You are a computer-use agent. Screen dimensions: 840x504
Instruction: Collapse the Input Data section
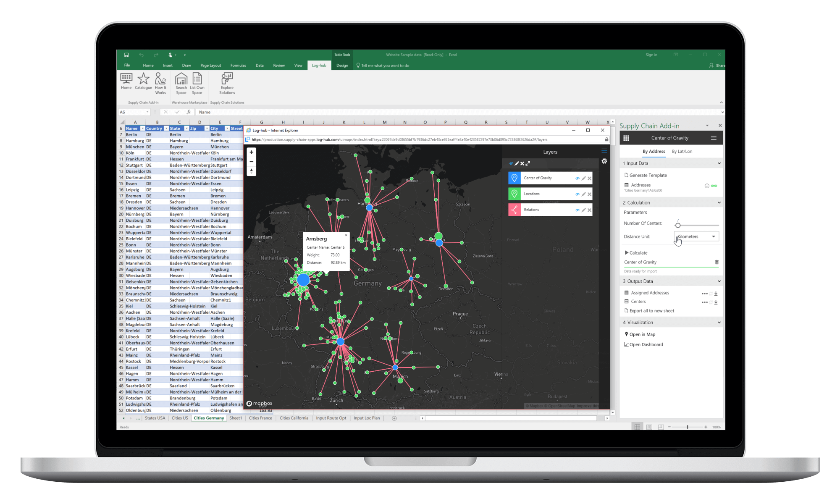719,163
